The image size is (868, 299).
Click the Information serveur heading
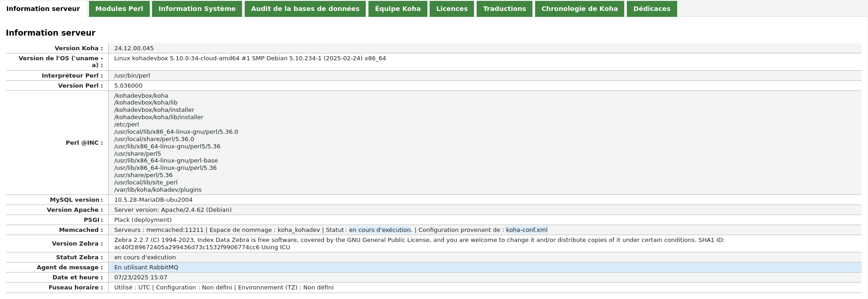(x=51, y=33)
